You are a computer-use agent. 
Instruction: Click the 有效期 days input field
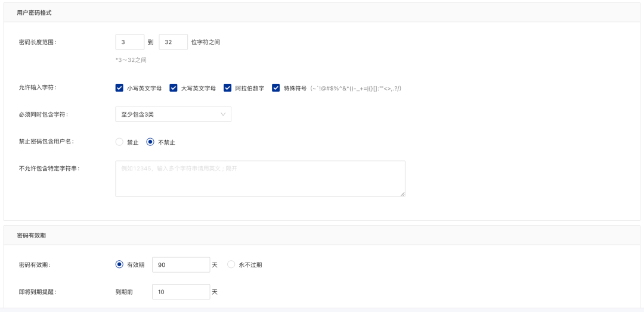181,264
